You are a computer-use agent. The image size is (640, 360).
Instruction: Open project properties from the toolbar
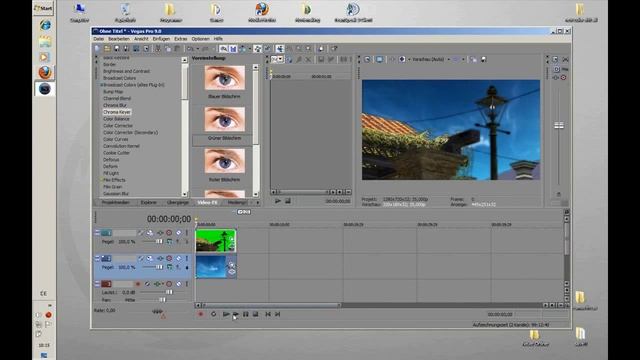coord(146,49)
